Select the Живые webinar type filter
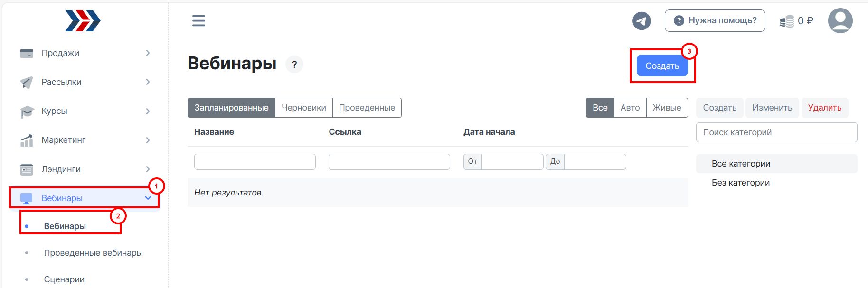 (667, 108)
